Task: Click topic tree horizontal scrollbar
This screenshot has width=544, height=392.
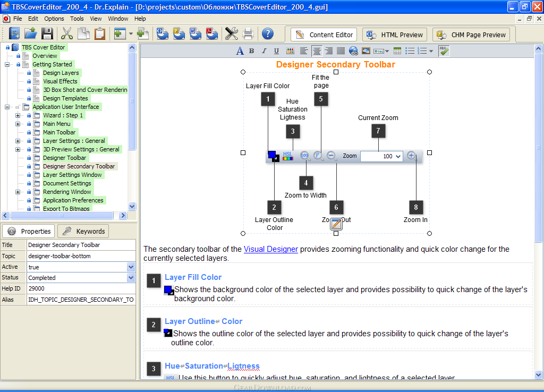Action: click(x=62, y=216)
